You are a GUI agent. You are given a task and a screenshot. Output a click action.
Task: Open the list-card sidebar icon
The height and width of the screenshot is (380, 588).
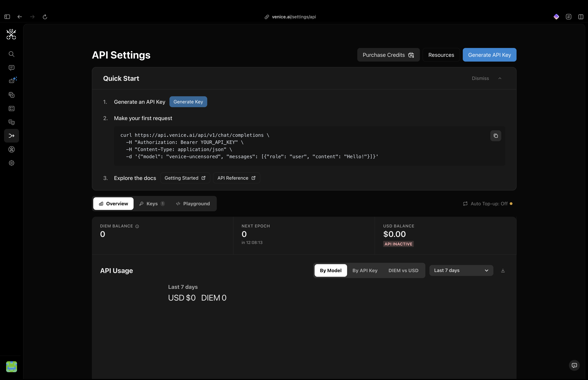[x=11, y=109]
